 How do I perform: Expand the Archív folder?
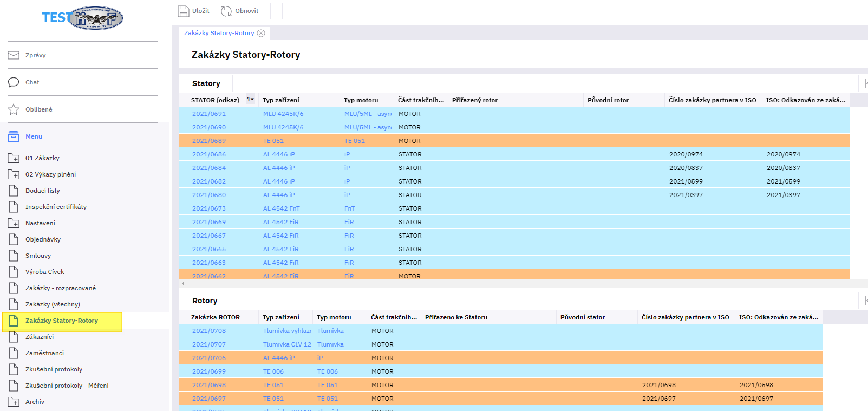(14, 402)
